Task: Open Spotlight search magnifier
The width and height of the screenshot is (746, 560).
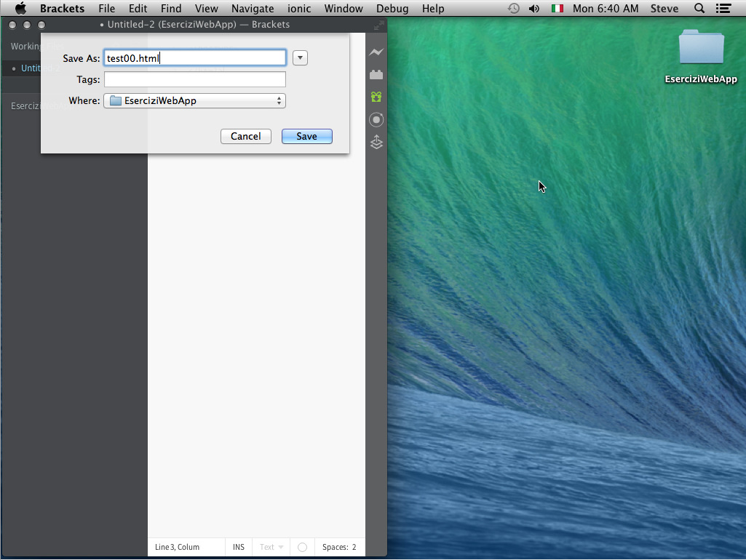Action: [x=699, y=8]
